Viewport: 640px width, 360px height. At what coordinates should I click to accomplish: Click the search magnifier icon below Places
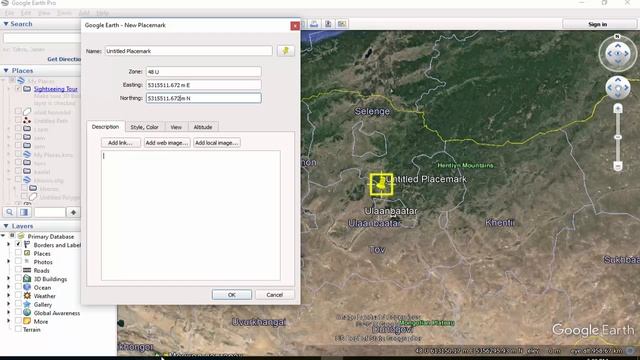click(9, 212)
